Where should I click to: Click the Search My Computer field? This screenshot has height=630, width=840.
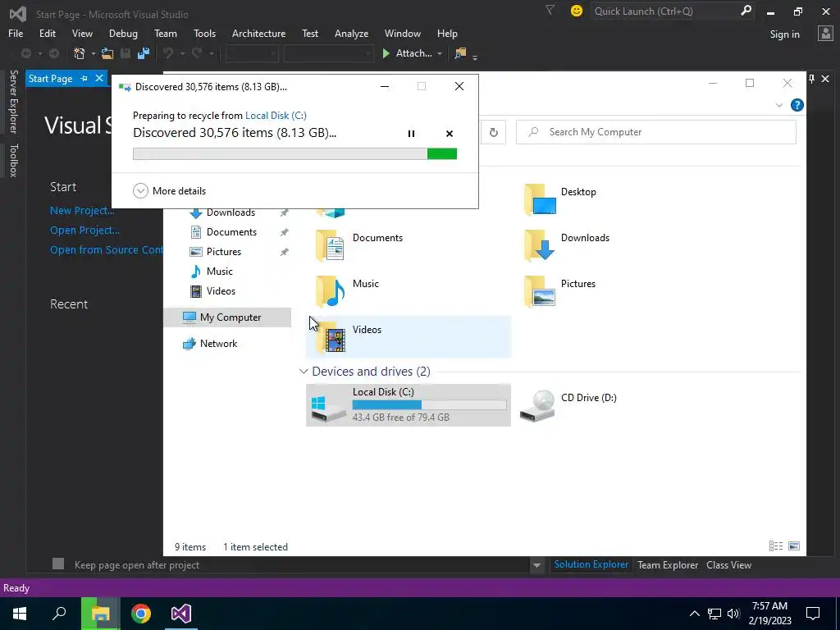pyautogui.click(x=655, y=132)
